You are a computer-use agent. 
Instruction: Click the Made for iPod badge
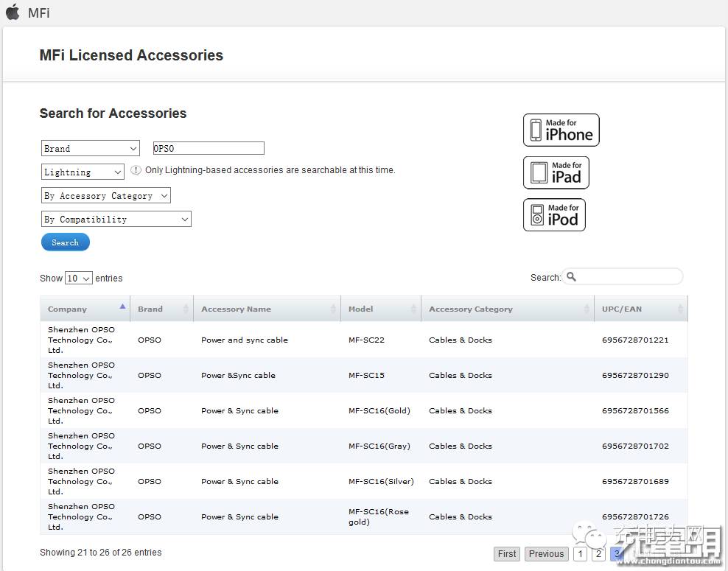(554, 215)
